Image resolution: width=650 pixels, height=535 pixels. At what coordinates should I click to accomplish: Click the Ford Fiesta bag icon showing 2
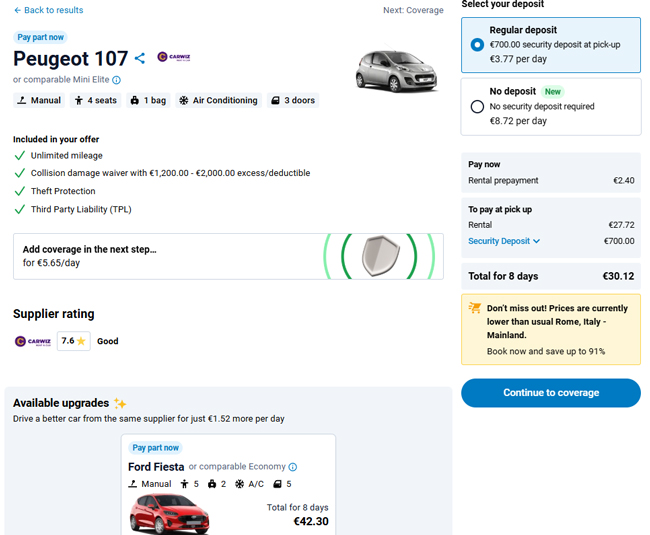[212, 484]
